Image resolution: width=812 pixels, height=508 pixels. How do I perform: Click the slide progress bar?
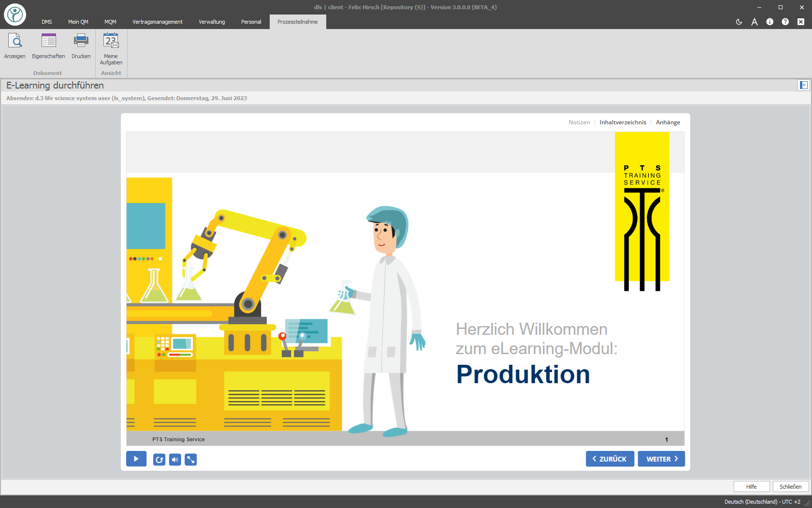point(405,438)
